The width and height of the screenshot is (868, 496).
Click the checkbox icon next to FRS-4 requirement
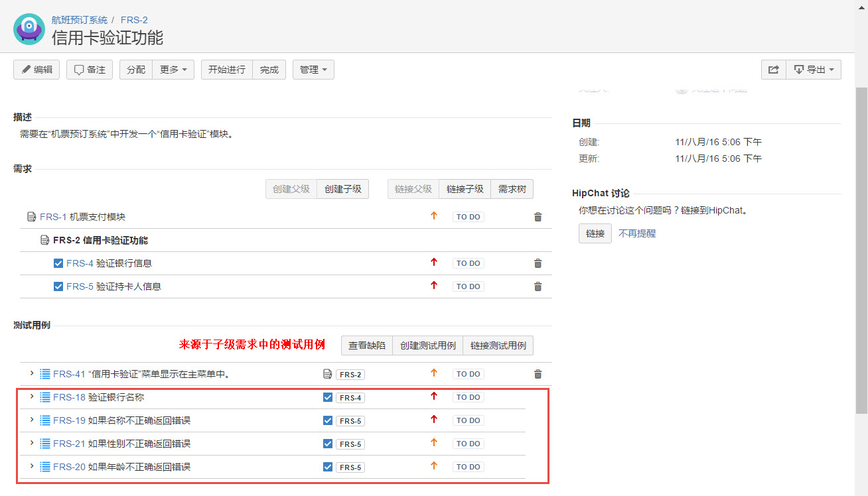coord(58,263)
